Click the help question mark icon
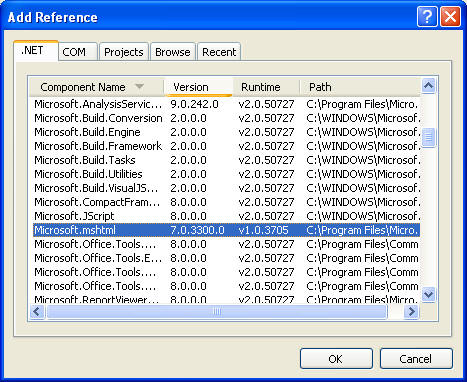Viewport: 467px width, 382px height. click(x=427, y=16)
